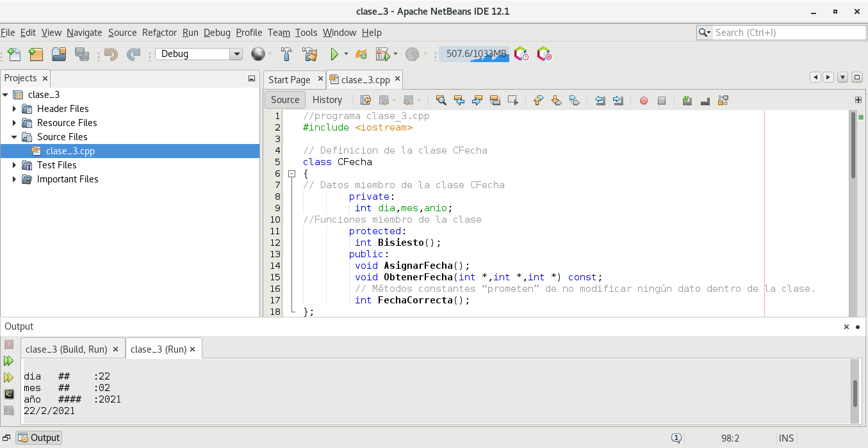Viewport: 868px width, 448px height.
Task: Click Clean and Build Project icon
Action: (x=310, y=54)
